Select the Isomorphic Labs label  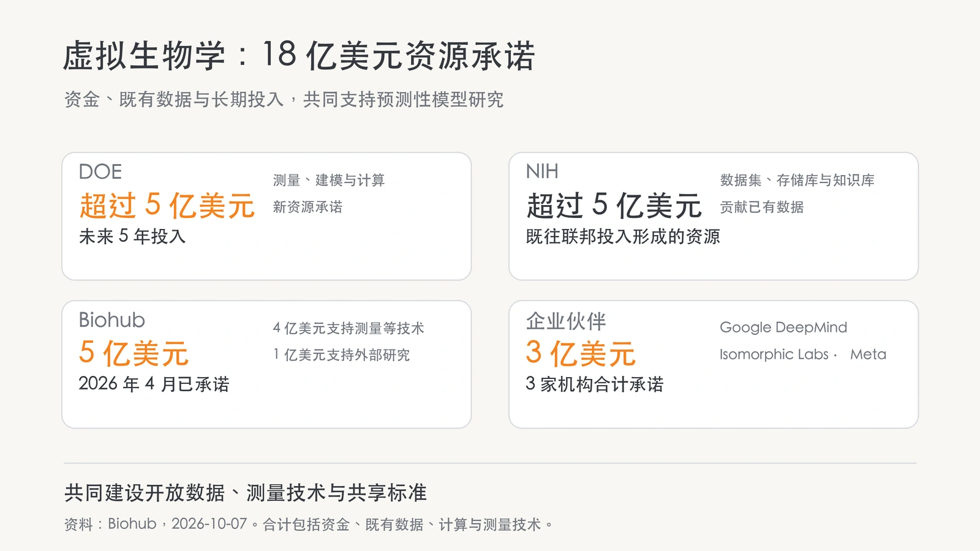tap(774, 354)
